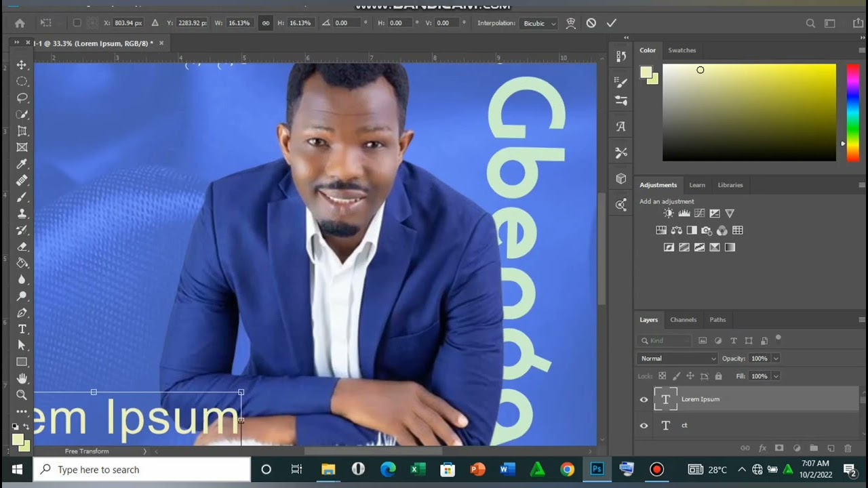Click the X position input field

click(128, 23)
